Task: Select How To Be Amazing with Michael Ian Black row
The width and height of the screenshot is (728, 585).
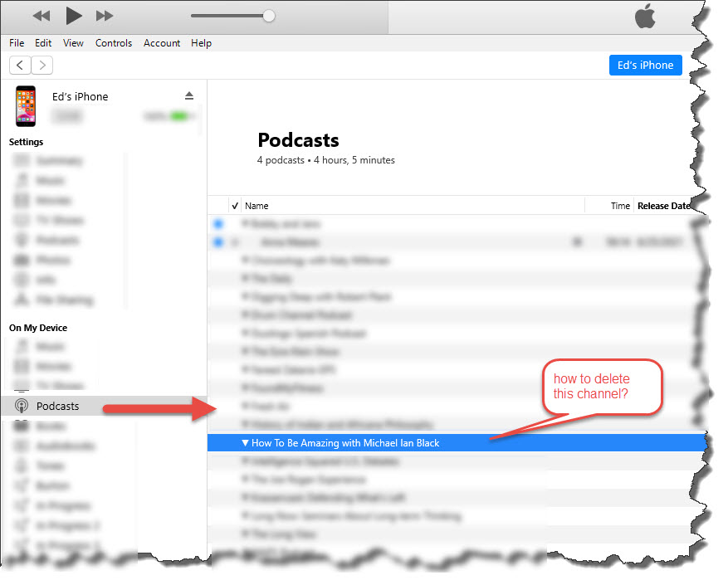Action: [457, 443]
